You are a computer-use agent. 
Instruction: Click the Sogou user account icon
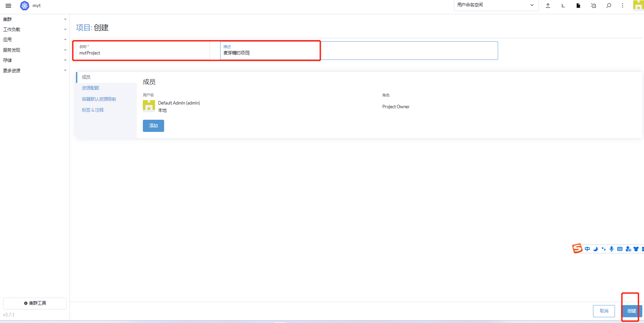pos(628,249)
